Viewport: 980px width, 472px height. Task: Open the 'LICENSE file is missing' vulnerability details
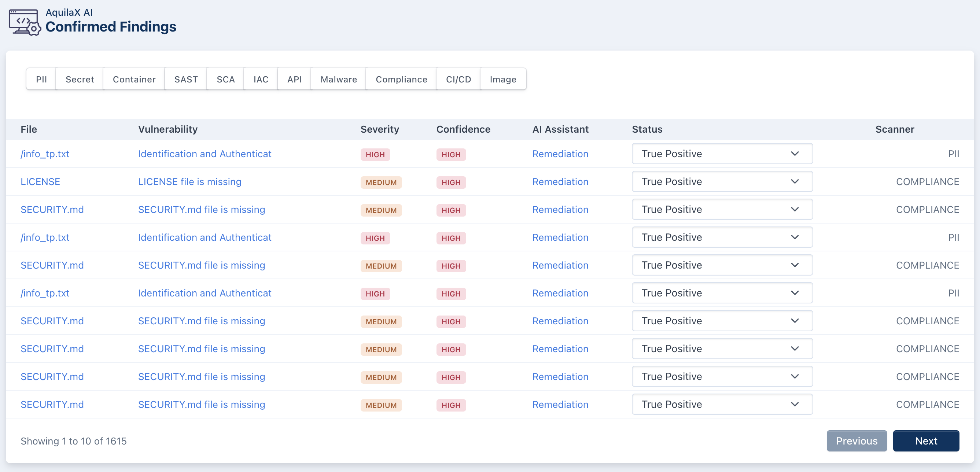pos(189,182)
